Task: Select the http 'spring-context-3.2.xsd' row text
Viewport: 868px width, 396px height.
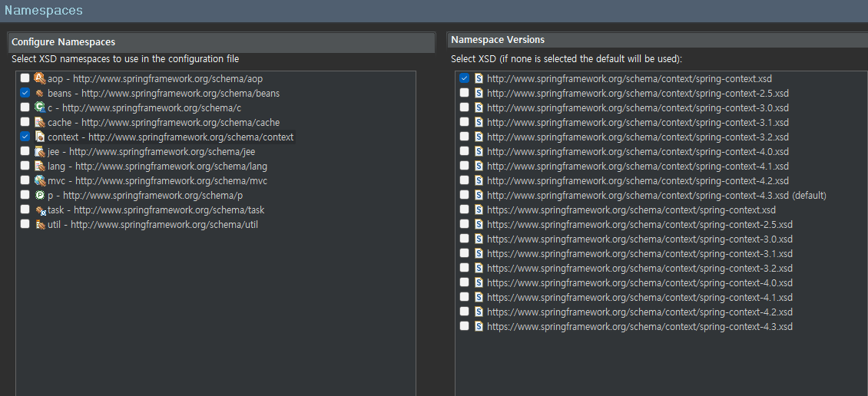Action: click(638, 137)
